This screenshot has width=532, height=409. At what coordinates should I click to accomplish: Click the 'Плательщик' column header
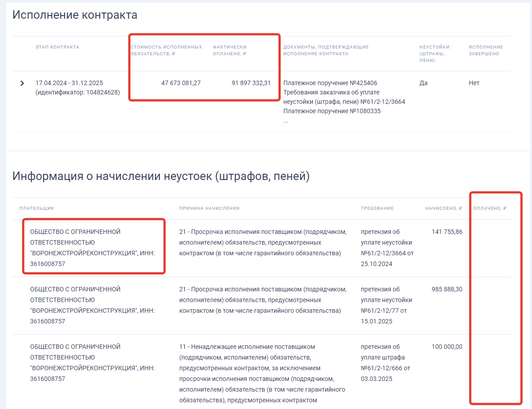pyautogui.click(x=37, y=209)
